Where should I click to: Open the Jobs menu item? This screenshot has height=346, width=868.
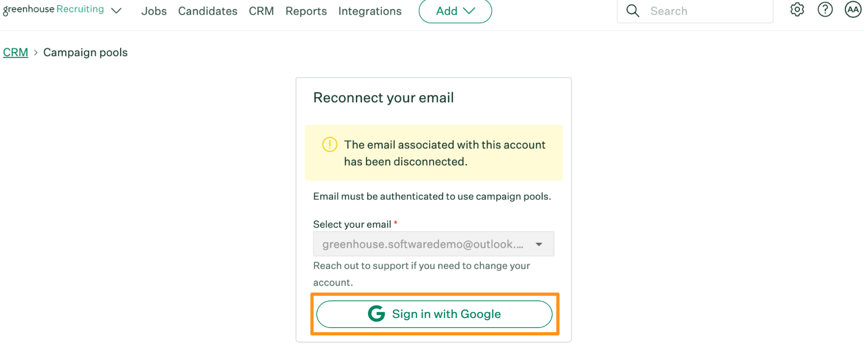[x=154, y=11]
